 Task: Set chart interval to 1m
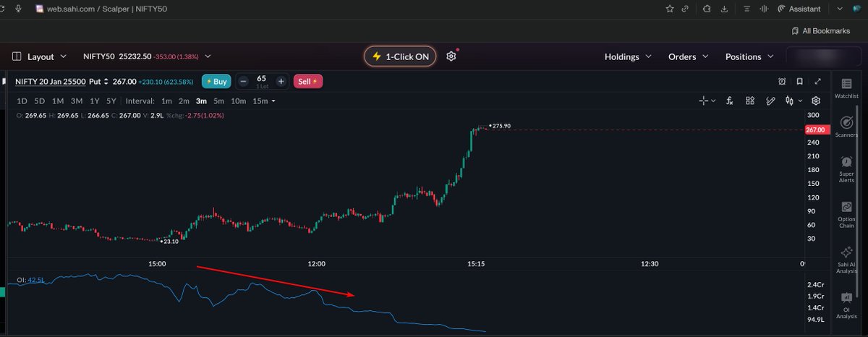pyautogui.click(x=166, y=101)
